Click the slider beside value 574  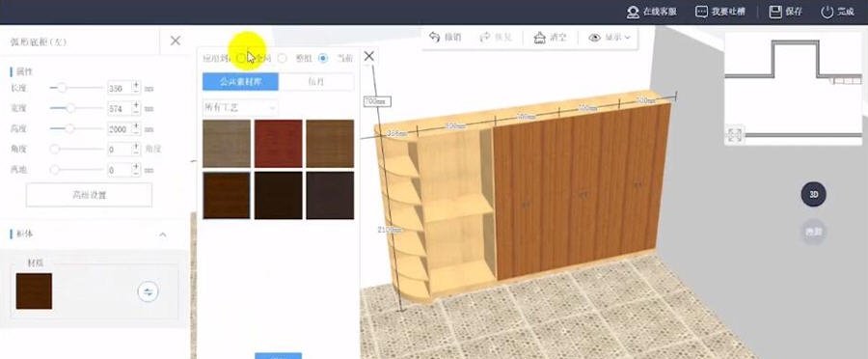[76, 108]
